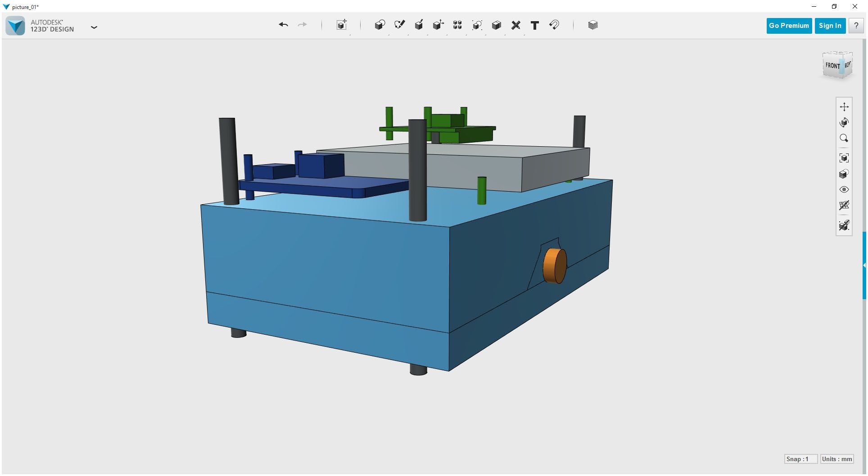Toggle hide sketches in the right sidebar
868x476 pixels.
pos(845,206)
